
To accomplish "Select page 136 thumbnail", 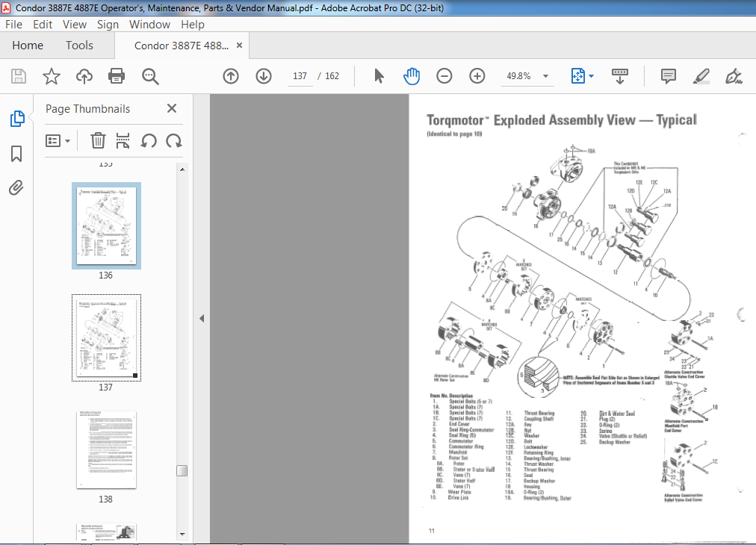I will click(x=107, y=225).
